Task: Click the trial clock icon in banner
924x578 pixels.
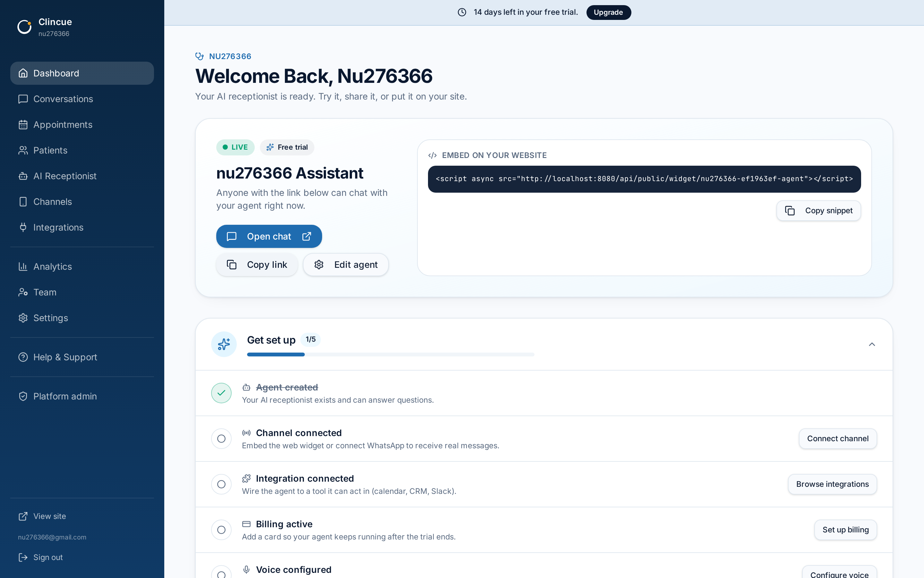Action: 462,12
